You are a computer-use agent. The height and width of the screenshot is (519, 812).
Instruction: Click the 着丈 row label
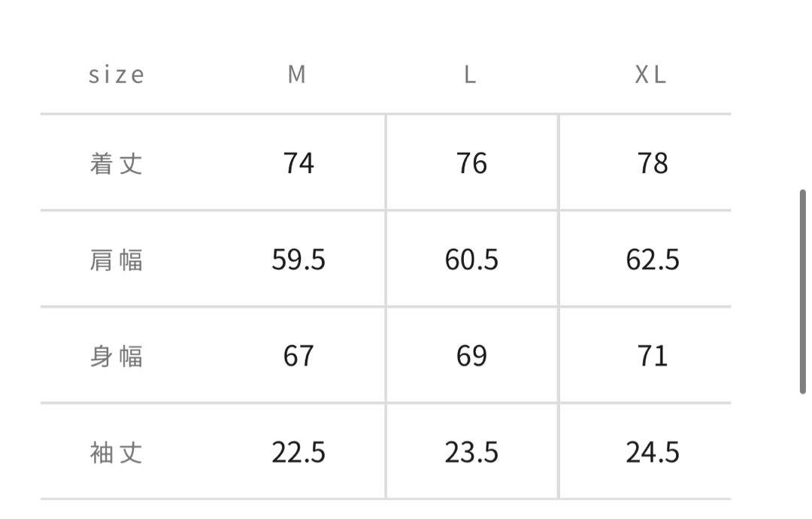116,164
